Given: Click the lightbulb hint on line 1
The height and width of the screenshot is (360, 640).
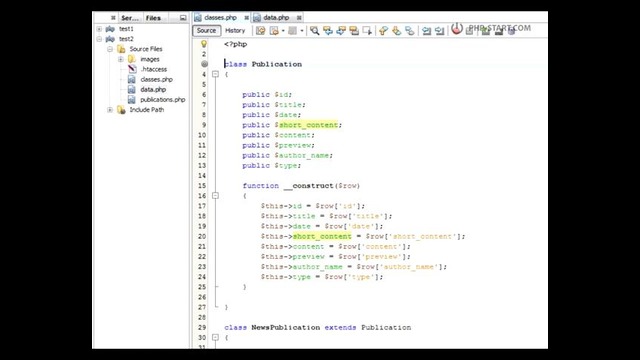Looking at the screenshot, I should pyautogui.click(x=204, y=44).
